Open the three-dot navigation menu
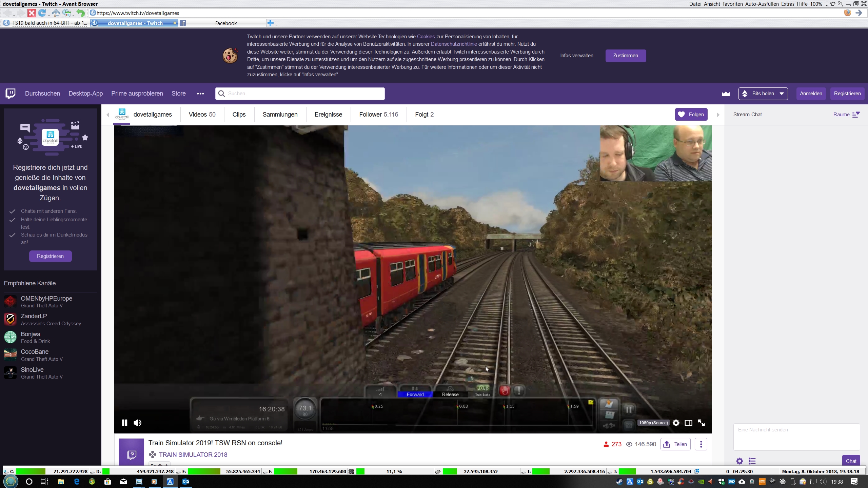The image size is (868, 488). [x=200, y=94]
